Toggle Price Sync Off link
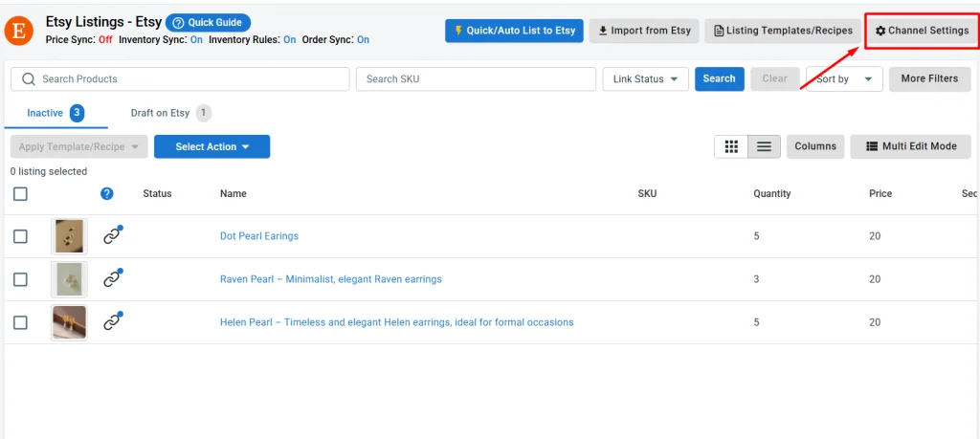Image resolution: width=980 pixels, height=439 pixels. (105, 39)
